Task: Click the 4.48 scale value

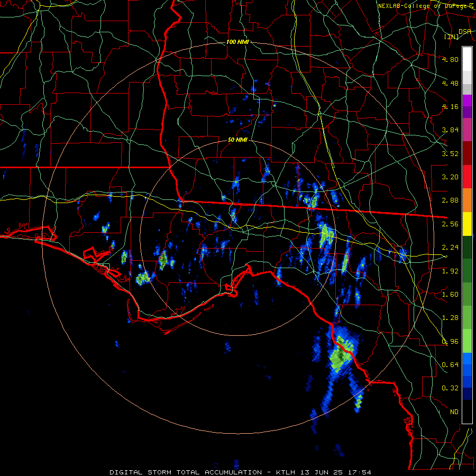Action: tap(450, 83)
